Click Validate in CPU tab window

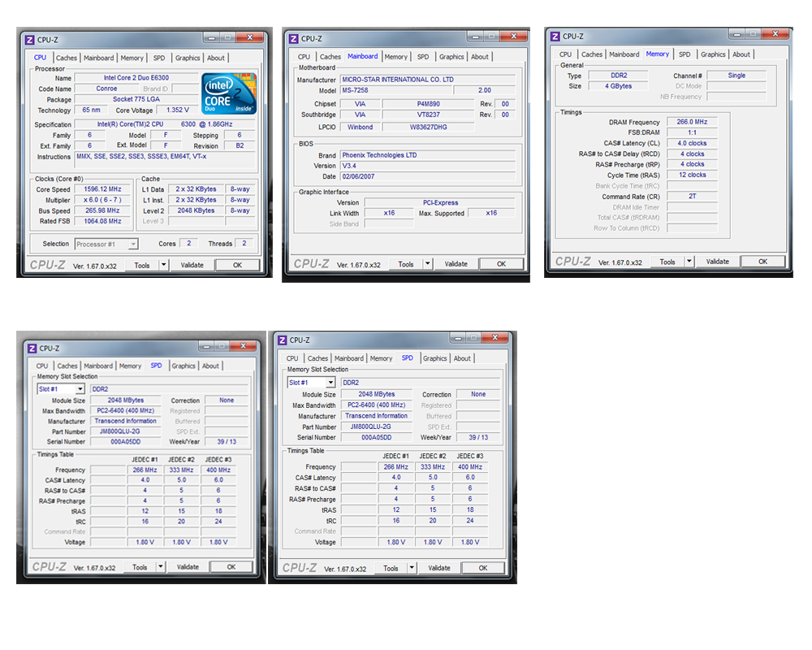point(192,265)
